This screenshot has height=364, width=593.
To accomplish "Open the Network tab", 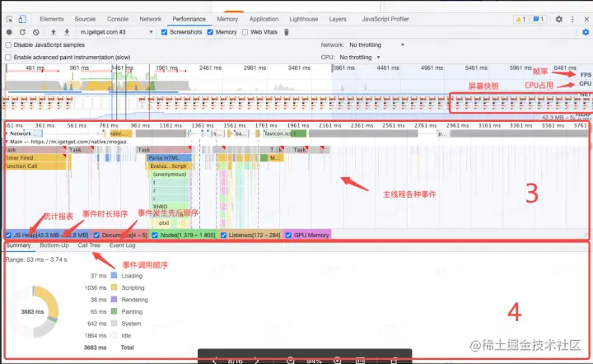I will tap(151, 19).
